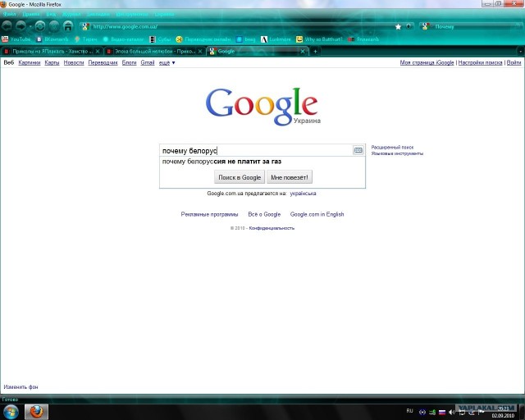
Task: Click the Изменить фон link
Action: coord(21,387)
